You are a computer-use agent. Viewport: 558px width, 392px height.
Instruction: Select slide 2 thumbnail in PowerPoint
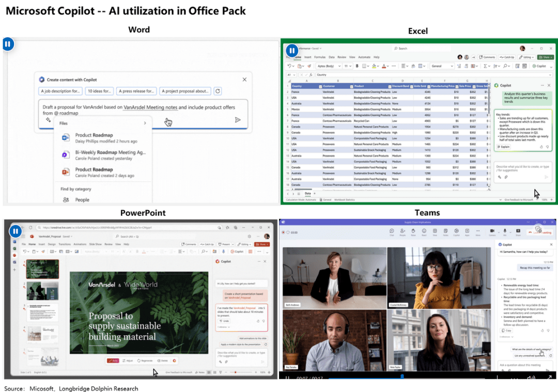pyautogui.click(x=42, y=291)
